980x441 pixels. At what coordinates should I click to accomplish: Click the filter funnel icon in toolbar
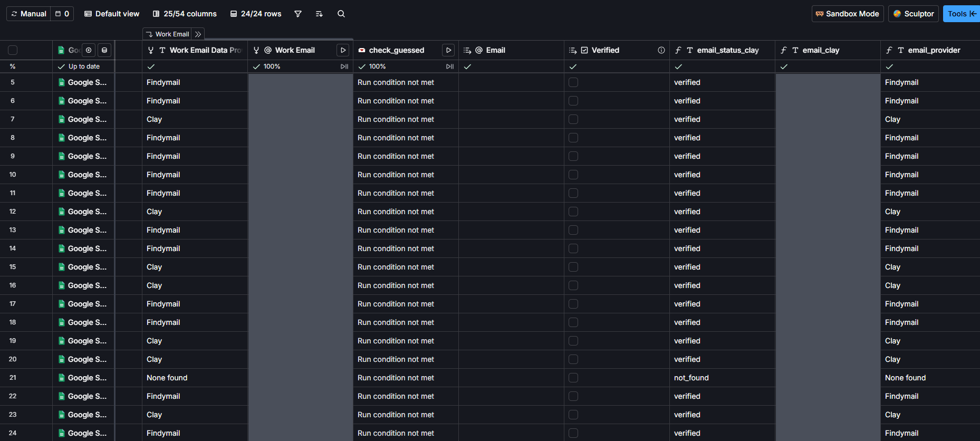(298, 14)
